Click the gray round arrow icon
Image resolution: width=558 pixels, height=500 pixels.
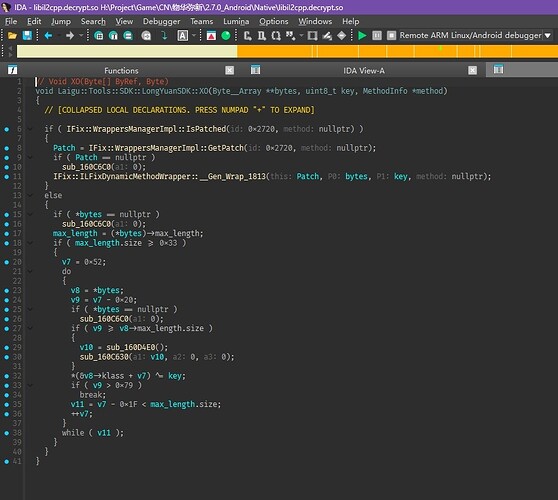[x=146, y=36]
